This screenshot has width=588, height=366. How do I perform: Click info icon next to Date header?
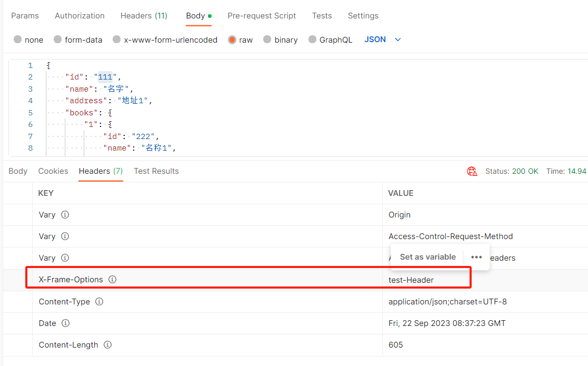click(65, 323)
